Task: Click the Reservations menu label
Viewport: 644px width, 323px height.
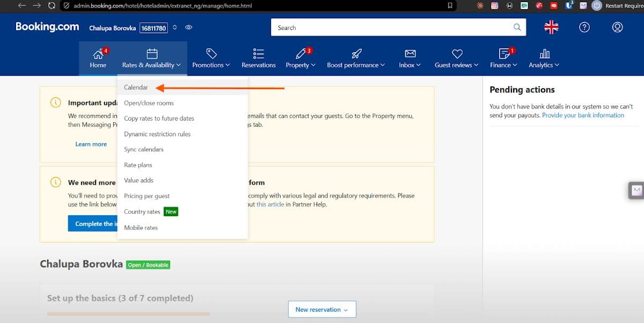Action: (x=259, y=65)
